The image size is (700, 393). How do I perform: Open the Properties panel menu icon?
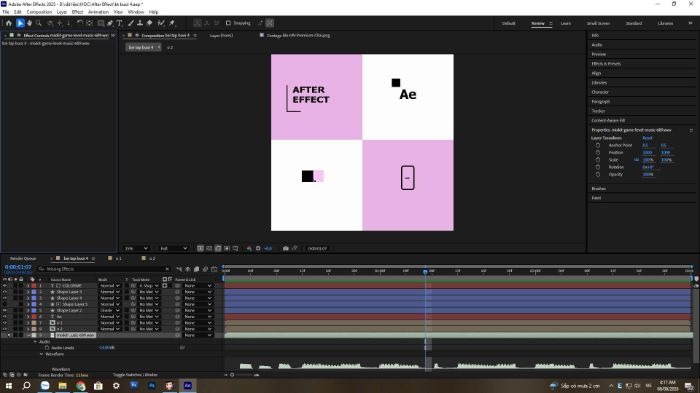coord(691,130)
